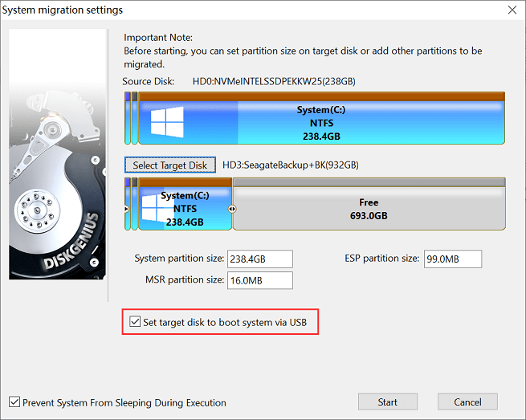This screenshot has height=420, width=526.
Task: Close the System migration settings dialog
Action: click(x=512, y=10)
